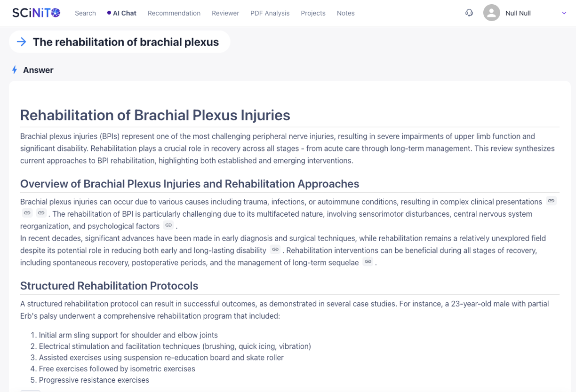Open PDF Analysis
This screenshot has height=392, width=576.
pos(270,13)
